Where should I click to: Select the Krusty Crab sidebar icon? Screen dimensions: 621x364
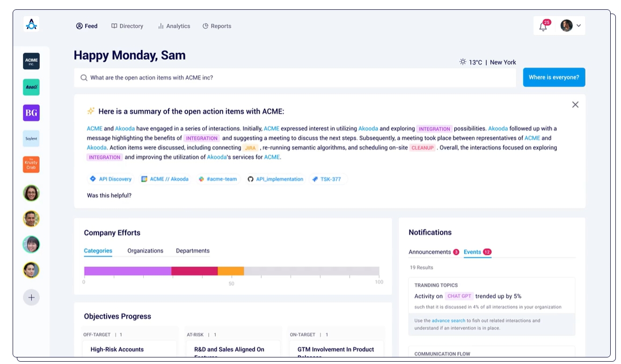(x=31, y=165)
